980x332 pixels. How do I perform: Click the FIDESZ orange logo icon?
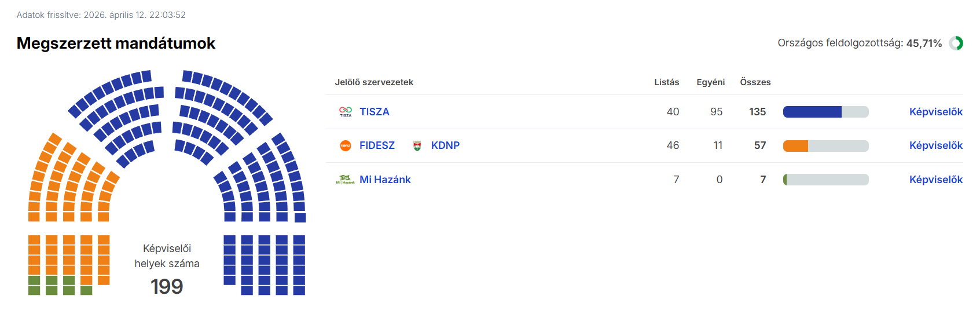pos(346,146)
